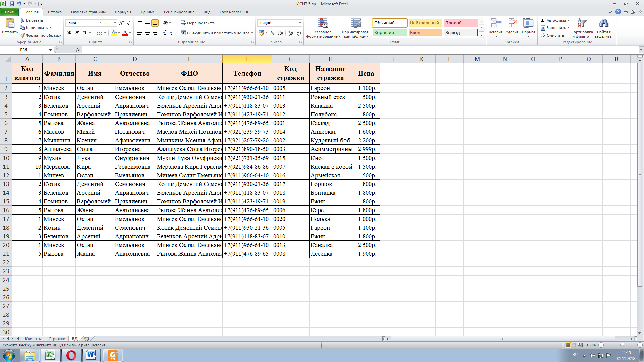Click Format as Table icon
644x362 pixels.
click(x=356, y=23)
